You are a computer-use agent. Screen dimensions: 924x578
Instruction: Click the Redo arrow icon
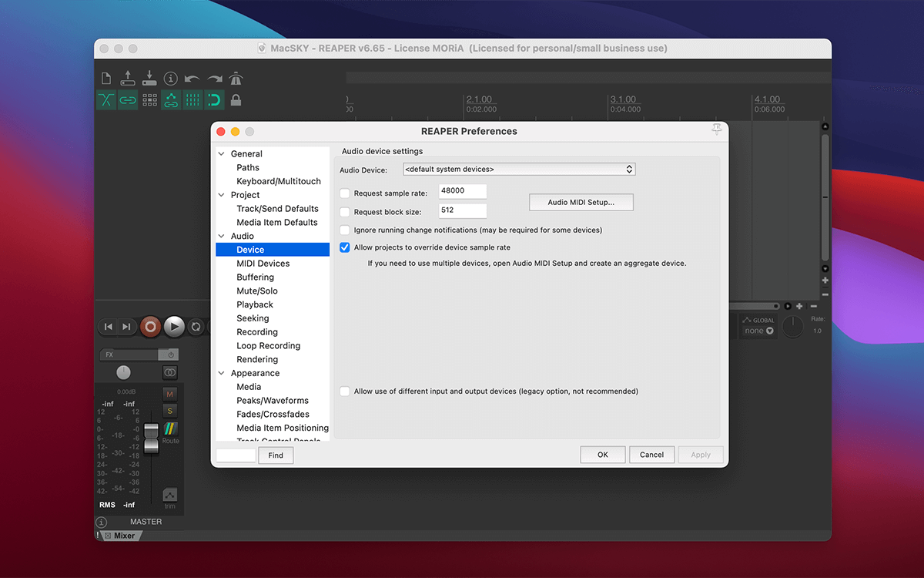click(214, 79)
